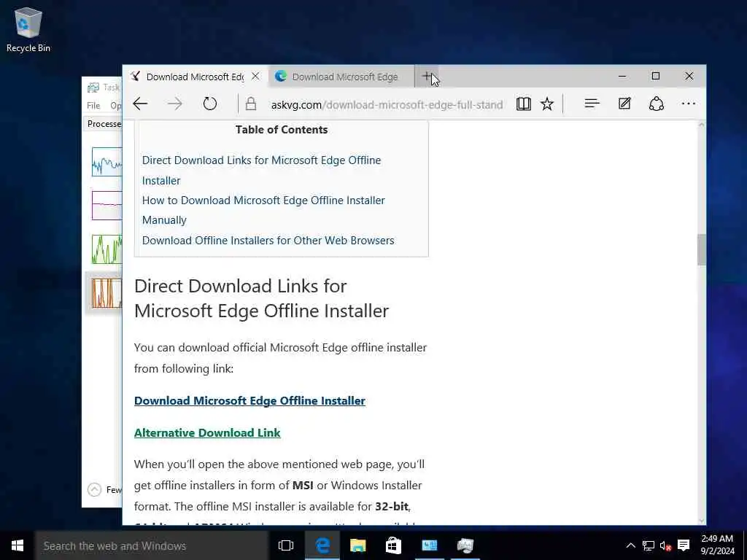Click Edge icon on the taskbar

click(322, 545)
